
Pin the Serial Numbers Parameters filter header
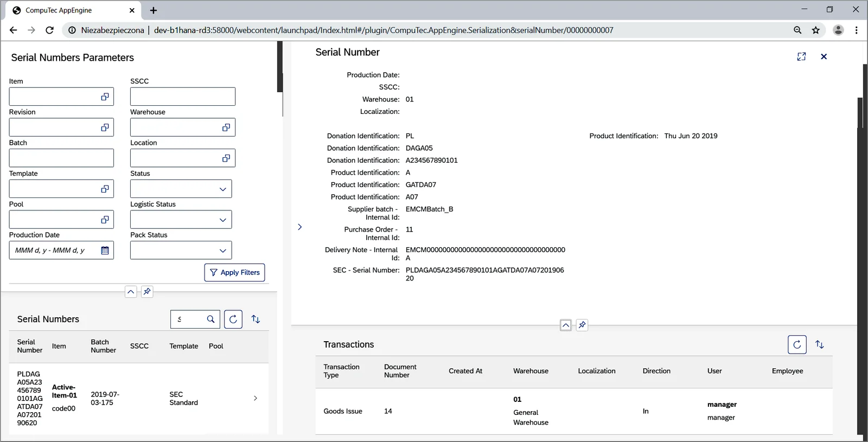pos(147,292)
